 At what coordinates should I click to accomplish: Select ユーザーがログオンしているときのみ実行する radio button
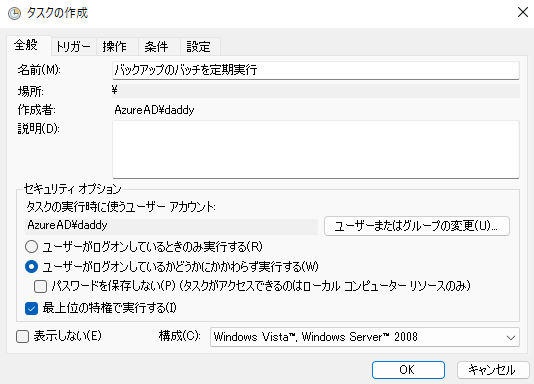(x=31, y=246)
